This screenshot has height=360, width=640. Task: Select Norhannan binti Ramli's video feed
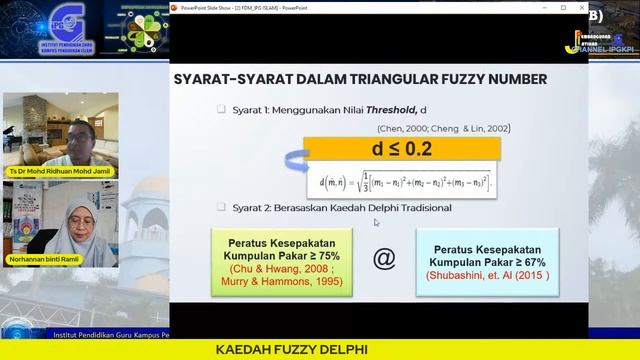point(61,224)
